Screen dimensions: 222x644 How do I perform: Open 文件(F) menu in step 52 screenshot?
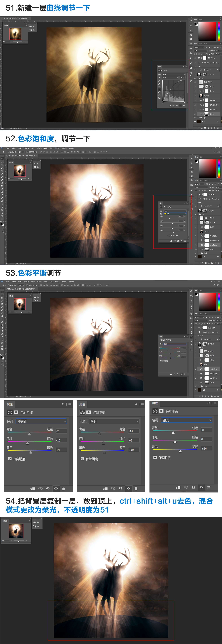tap(8, 148)
